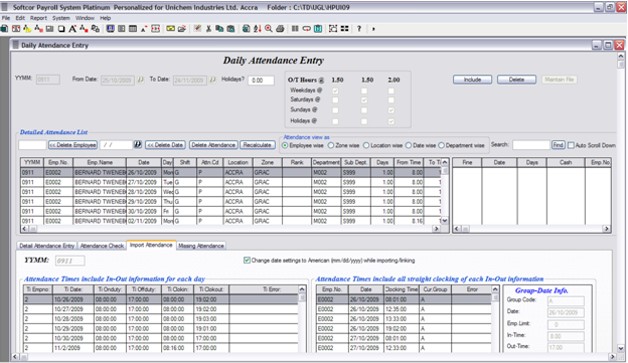
Task: Click the Find button beside Search
Action: point(558,145)
